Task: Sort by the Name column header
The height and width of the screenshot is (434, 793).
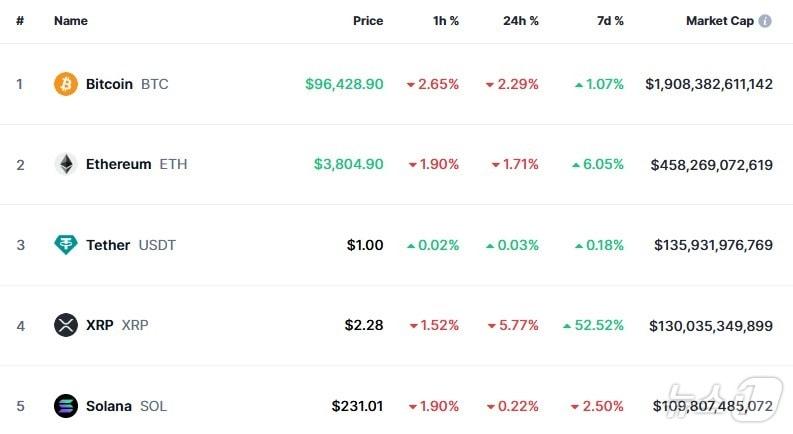Action: click(70, 20)
